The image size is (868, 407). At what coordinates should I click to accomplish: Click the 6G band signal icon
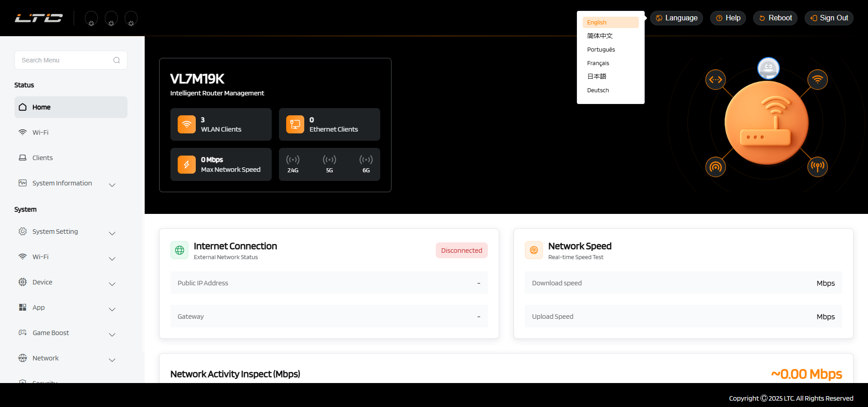[366, 160]
